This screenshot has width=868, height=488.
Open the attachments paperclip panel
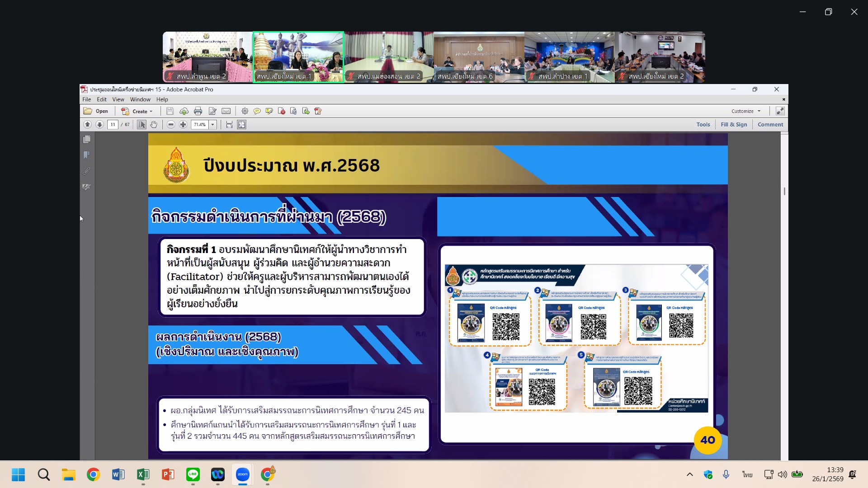coord(87,171)
